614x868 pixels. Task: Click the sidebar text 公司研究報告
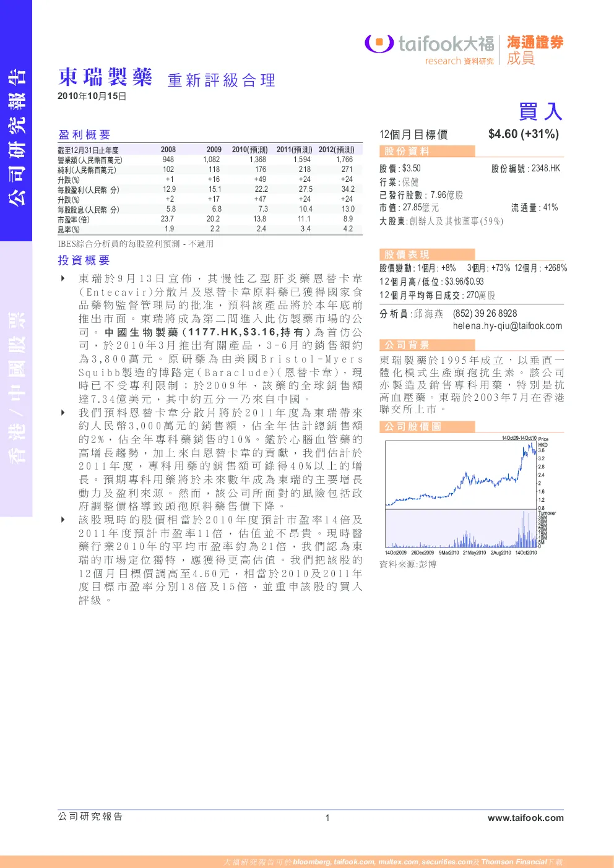(x=17, y=137)
